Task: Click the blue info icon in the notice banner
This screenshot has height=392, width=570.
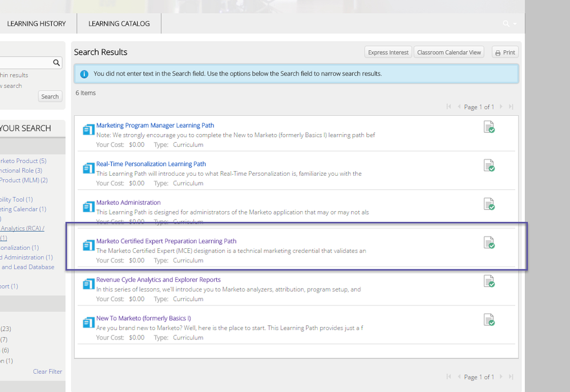Action: click(84, 74)
